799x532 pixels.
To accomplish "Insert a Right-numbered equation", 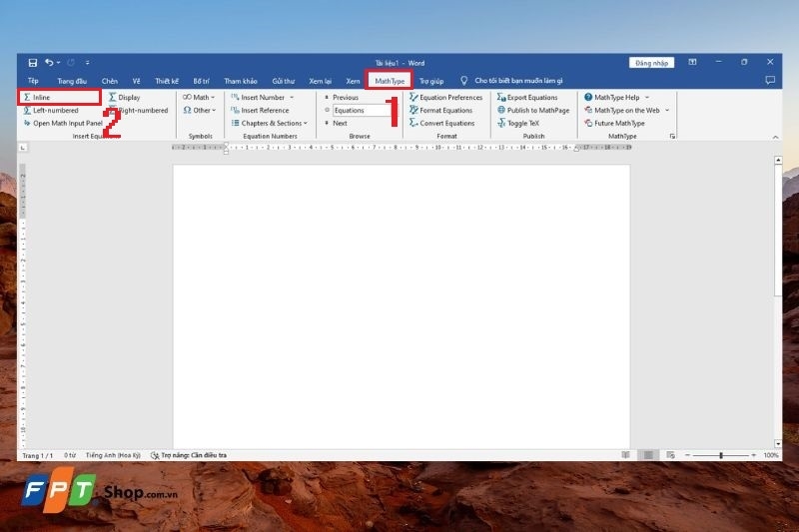I will click(x=139, y=110).
